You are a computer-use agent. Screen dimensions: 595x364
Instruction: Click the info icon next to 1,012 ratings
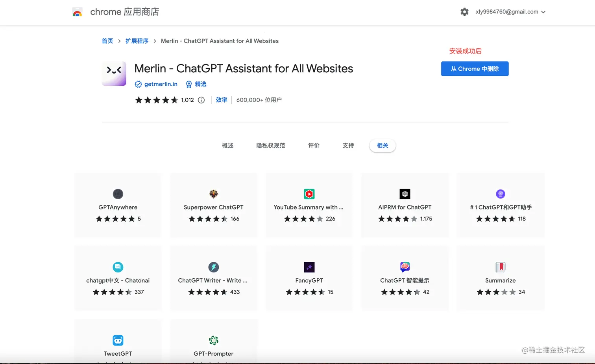[201, 100]
